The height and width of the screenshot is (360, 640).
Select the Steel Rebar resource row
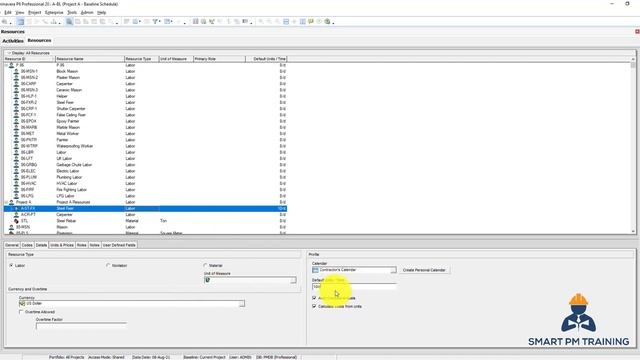click(145, 221)
